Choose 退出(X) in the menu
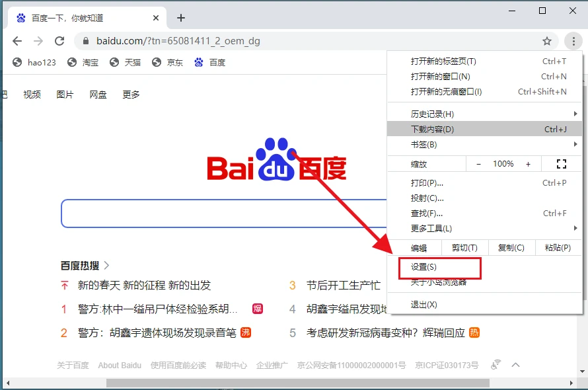Screen dimensions: 588x390 [484, 305]
